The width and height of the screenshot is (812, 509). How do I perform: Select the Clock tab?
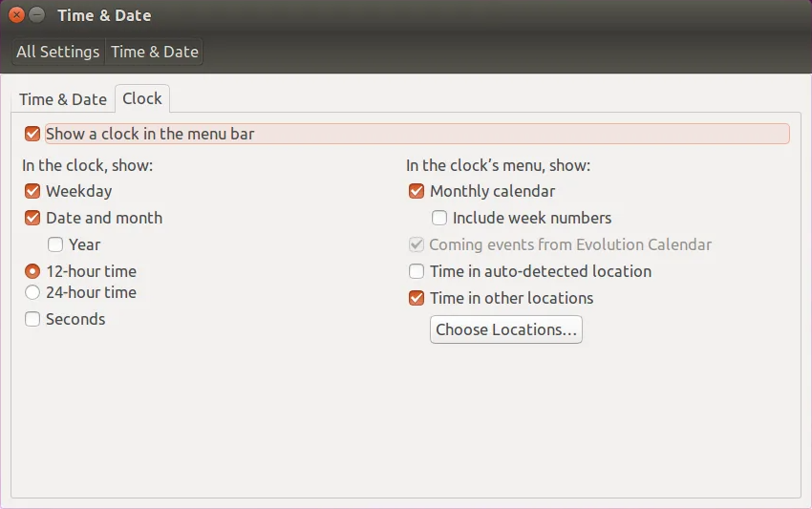142,98
